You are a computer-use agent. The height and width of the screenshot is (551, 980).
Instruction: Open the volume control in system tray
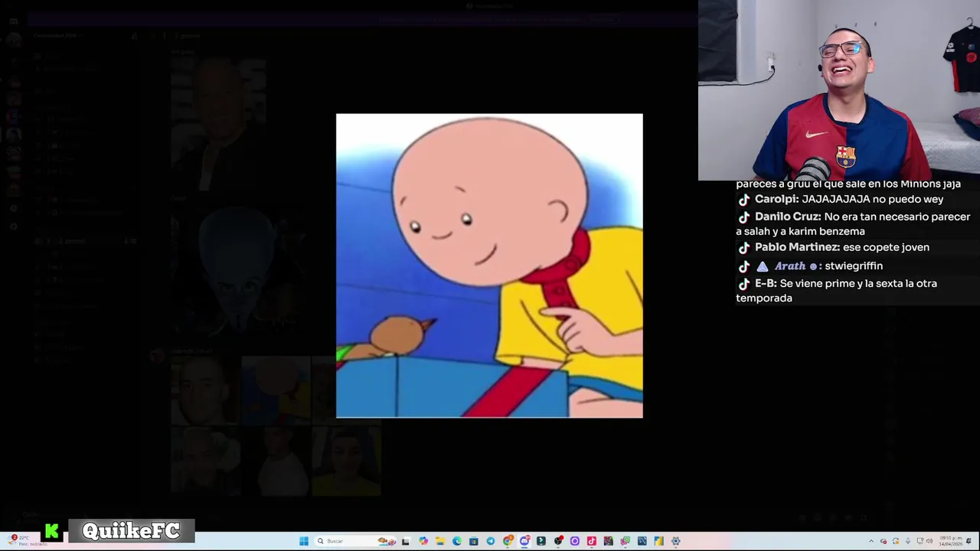coord(929,541)
